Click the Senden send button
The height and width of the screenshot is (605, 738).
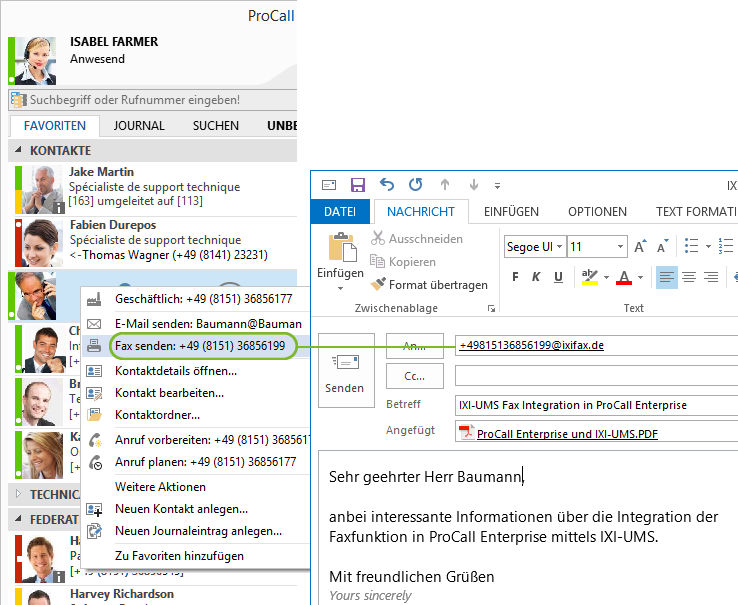click(346, 371)
